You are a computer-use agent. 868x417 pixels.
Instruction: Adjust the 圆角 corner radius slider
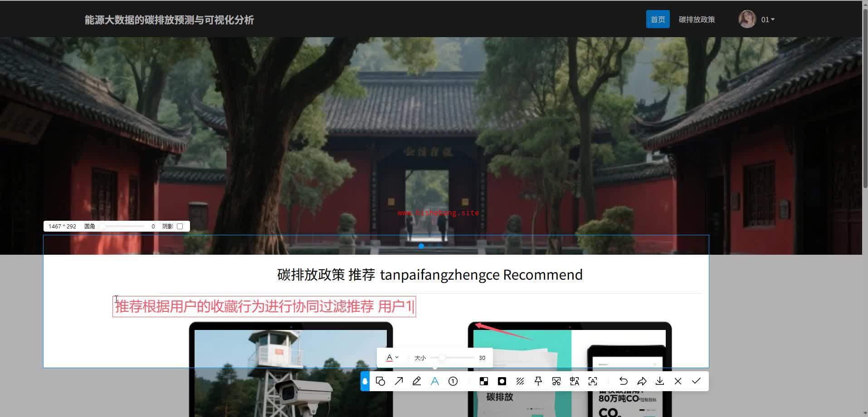[x=122, y=226]
